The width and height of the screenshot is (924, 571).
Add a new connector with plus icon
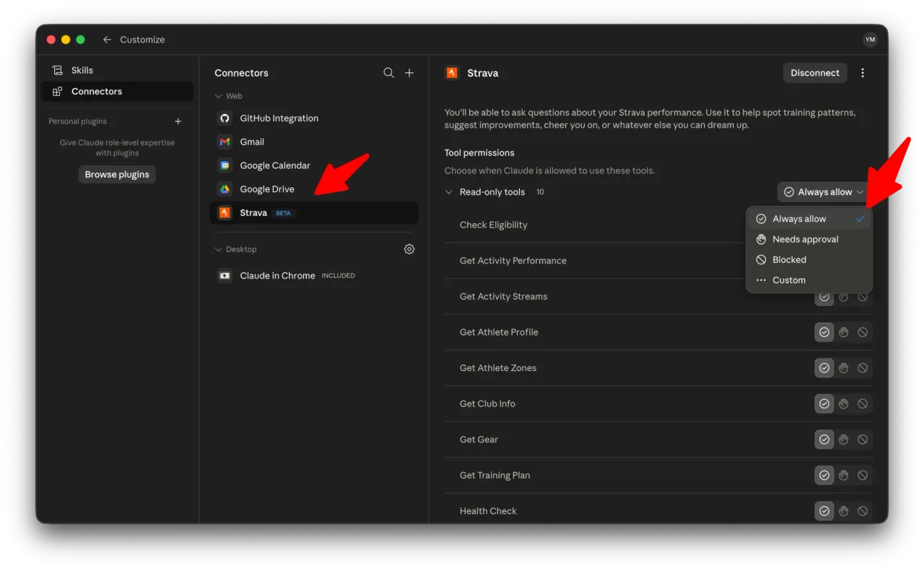pyautogui.click(x=409, y=73)
